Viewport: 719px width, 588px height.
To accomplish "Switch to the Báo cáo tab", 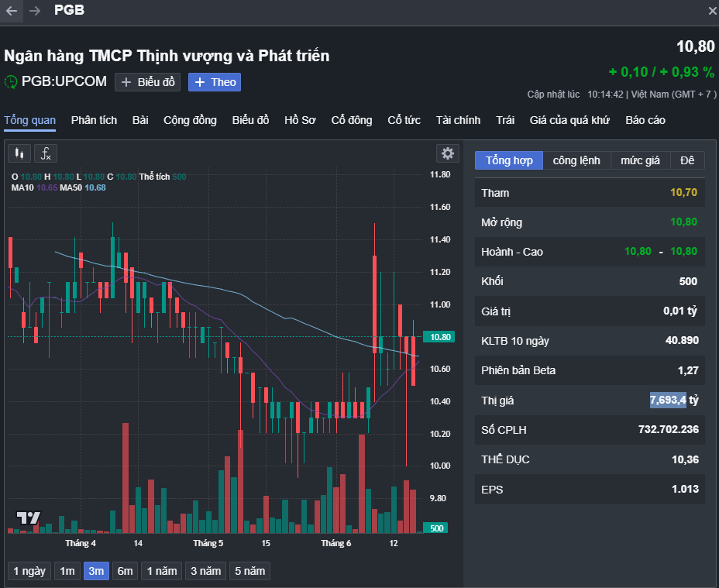I will pyautogui.click(x=645, y=120).
